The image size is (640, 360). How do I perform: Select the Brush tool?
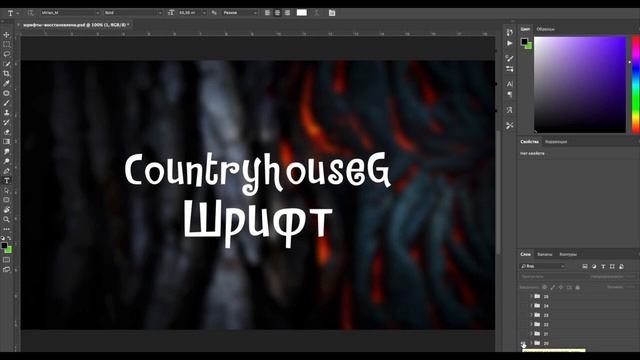tap(7, 103)
